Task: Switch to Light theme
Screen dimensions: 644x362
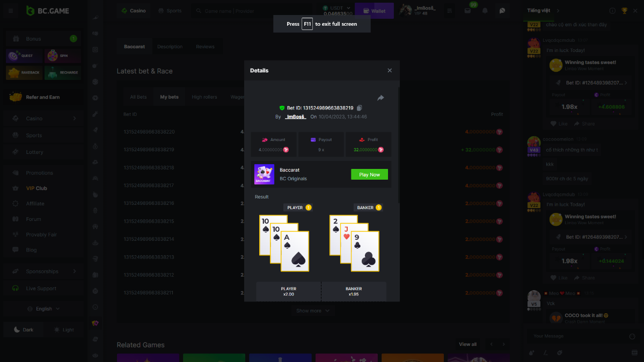Action: coord(64,330)
